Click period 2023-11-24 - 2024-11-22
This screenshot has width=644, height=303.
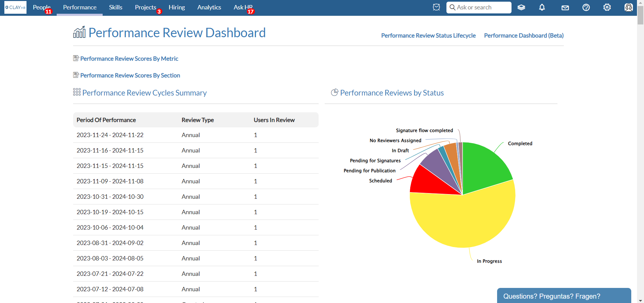coord(110,135)
